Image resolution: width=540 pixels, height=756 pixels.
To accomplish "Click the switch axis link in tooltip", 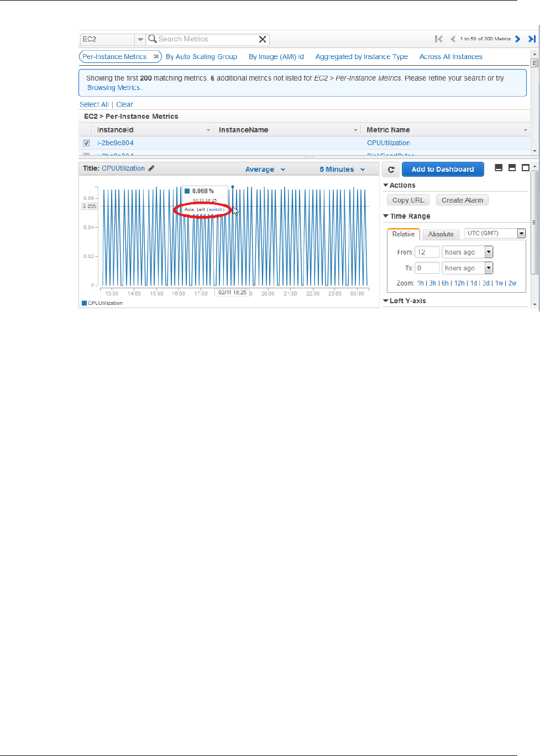I will [x=216, y=210].
